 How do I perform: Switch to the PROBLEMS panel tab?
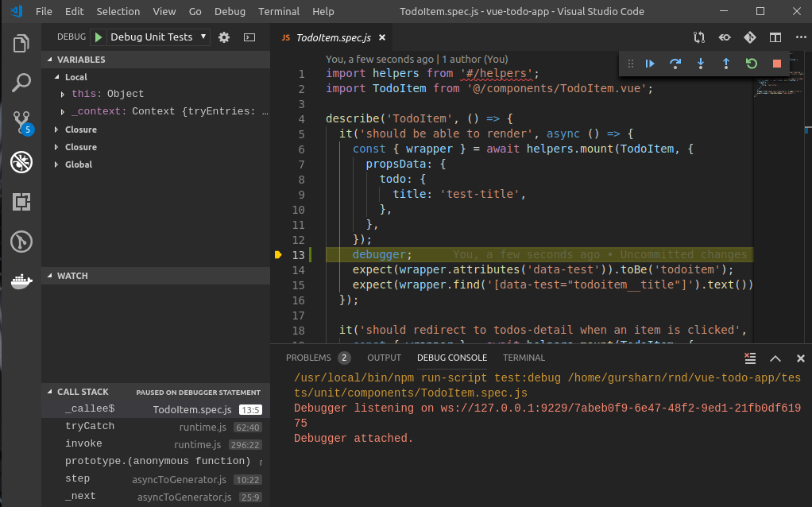pos(308,358)
